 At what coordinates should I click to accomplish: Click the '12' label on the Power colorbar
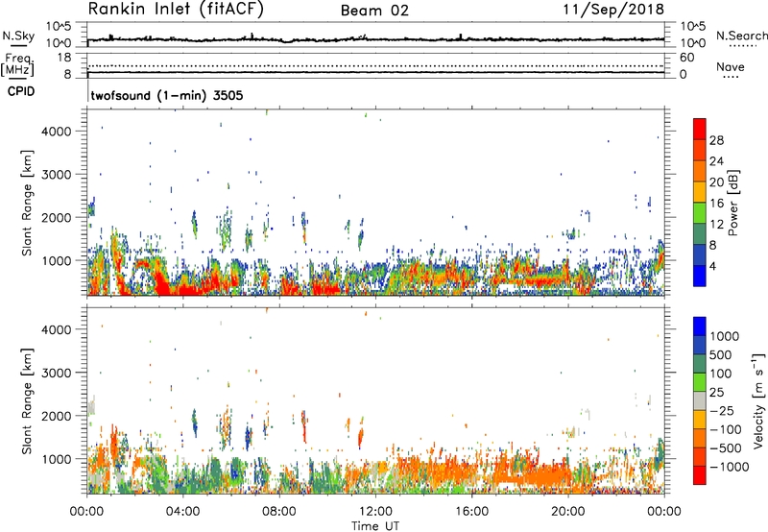pos(716,225)
